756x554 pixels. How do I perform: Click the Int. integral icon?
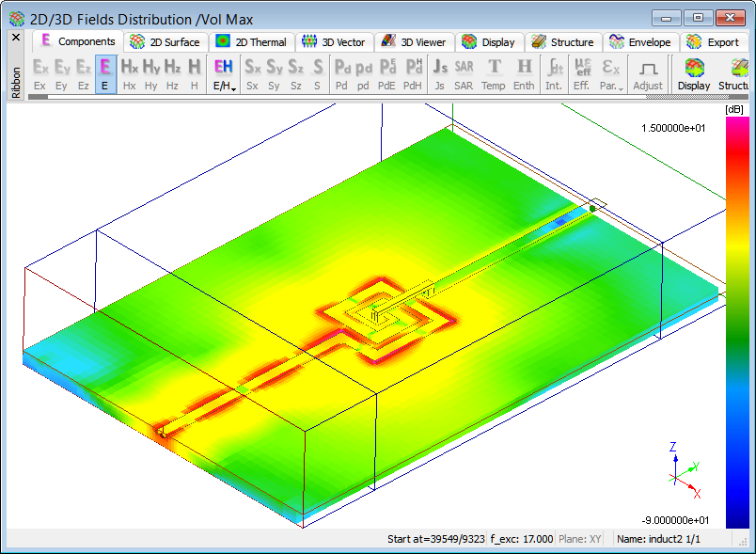coord(555,73)
